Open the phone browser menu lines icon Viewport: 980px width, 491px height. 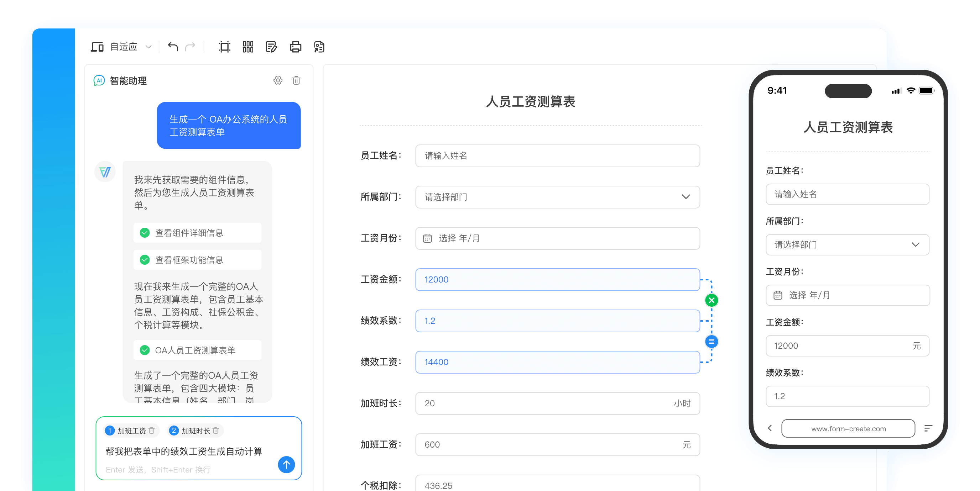coord(928,428)
